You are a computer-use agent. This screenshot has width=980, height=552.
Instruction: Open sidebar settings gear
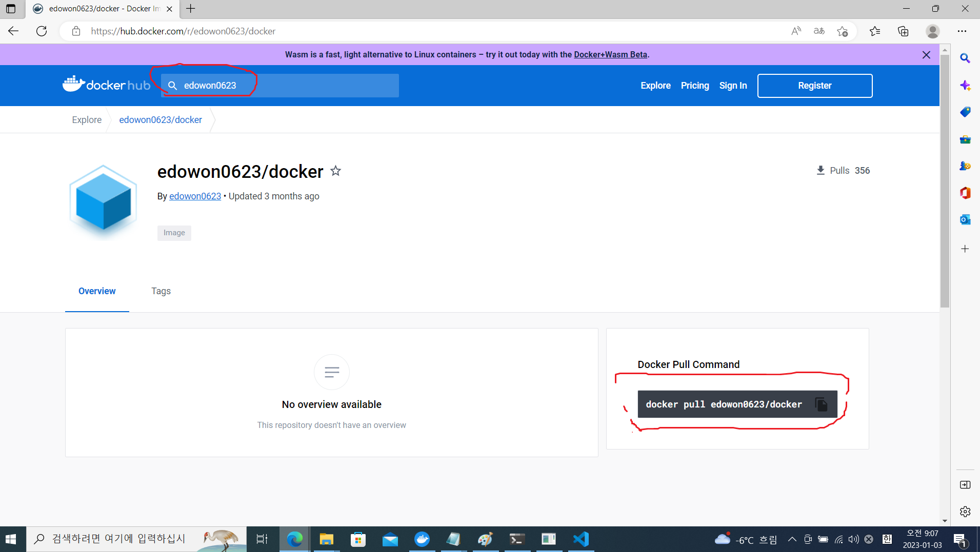pos(965,511)
